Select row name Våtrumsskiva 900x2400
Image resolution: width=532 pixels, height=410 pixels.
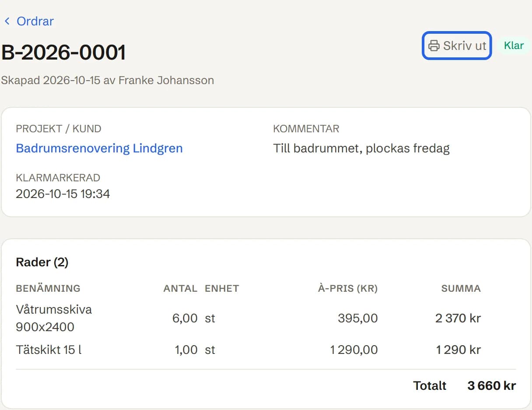pyautogui.click(x=54, y=318)
